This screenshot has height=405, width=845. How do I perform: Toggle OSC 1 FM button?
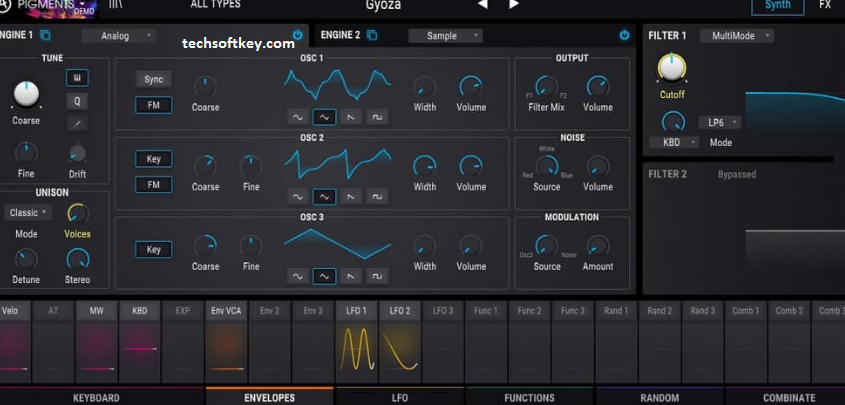coord(154,105)
